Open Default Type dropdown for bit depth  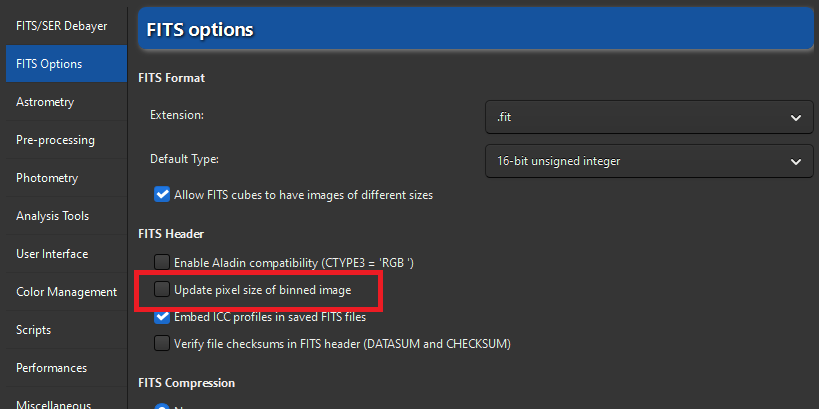(647, 160)
